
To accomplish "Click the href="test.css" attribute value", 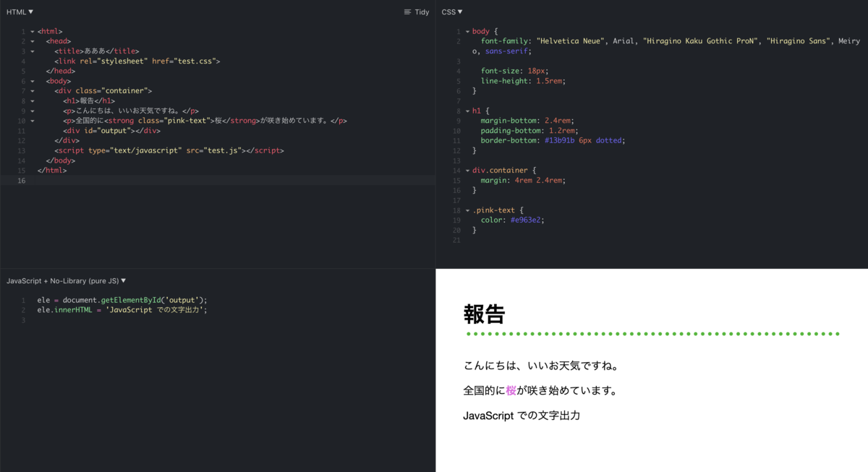I will [192, 61].
